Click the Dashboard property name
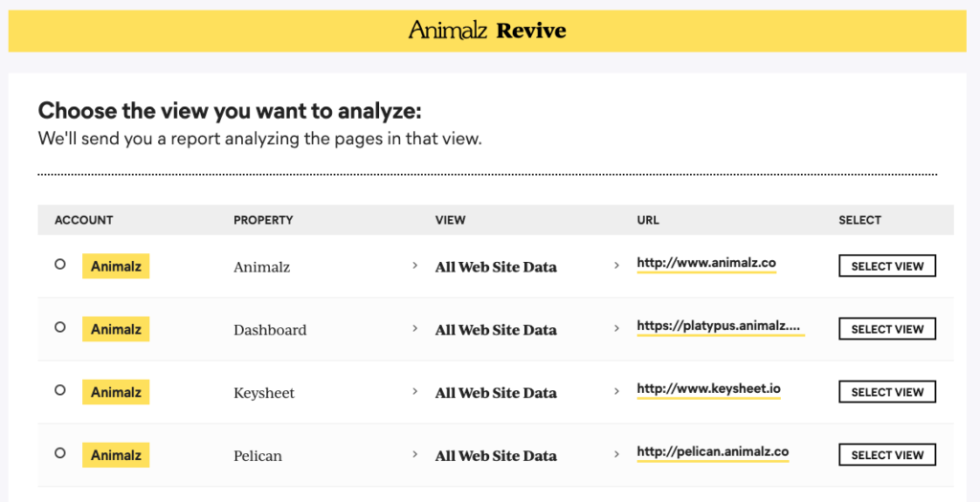Image resolution: width=980 pixels, height=502 pixels. click(270, 330)
